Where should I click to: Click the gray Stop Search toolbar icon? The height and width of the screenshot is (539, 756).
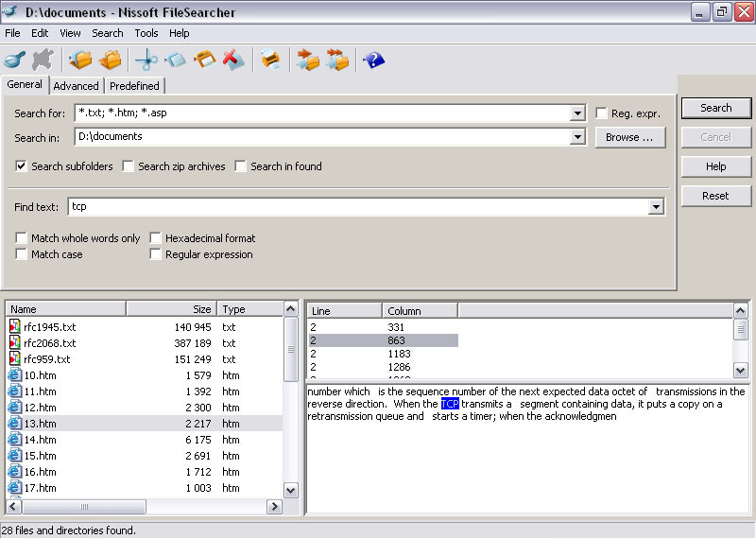click(43, 60)
